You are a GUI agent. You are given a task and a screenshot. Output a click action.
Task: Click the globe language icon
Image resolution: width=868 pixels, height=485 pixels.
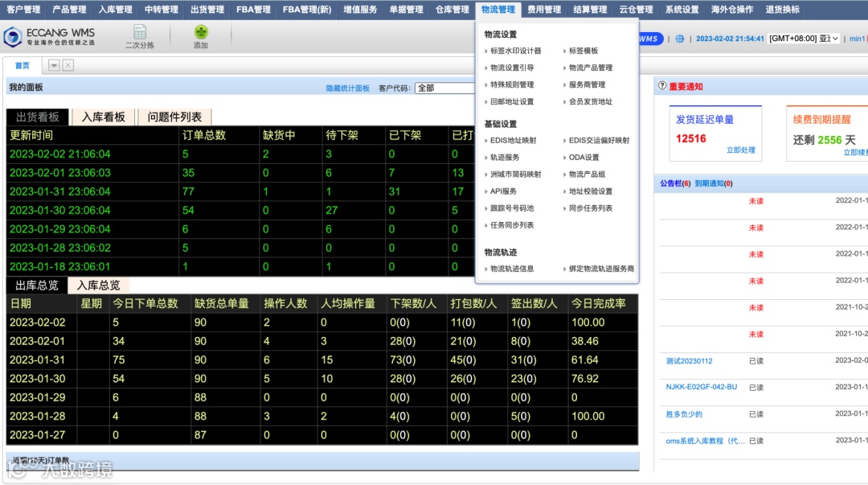point(679,39)
